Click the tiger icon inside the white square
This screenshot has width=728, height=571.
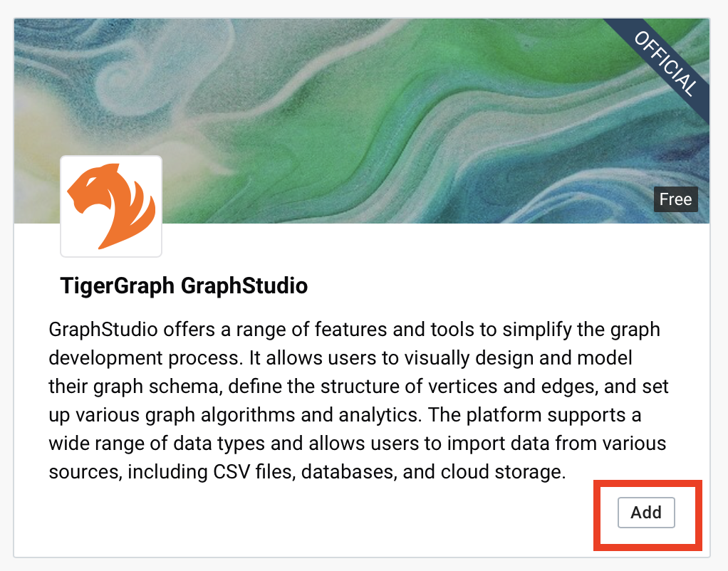click(x=110, y=205)
